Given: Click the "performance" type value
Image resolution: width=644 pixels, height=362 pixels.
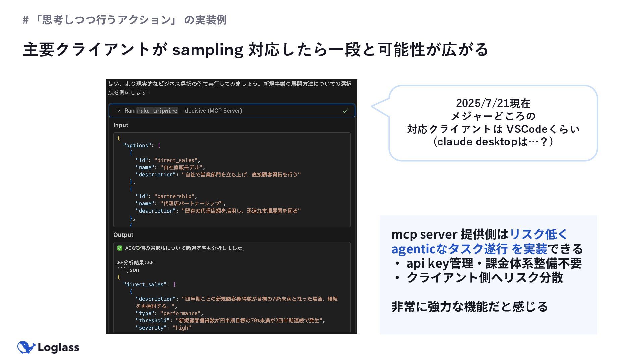Looking at the screenshot, I should pyautogui.click(x=180, y=313).
